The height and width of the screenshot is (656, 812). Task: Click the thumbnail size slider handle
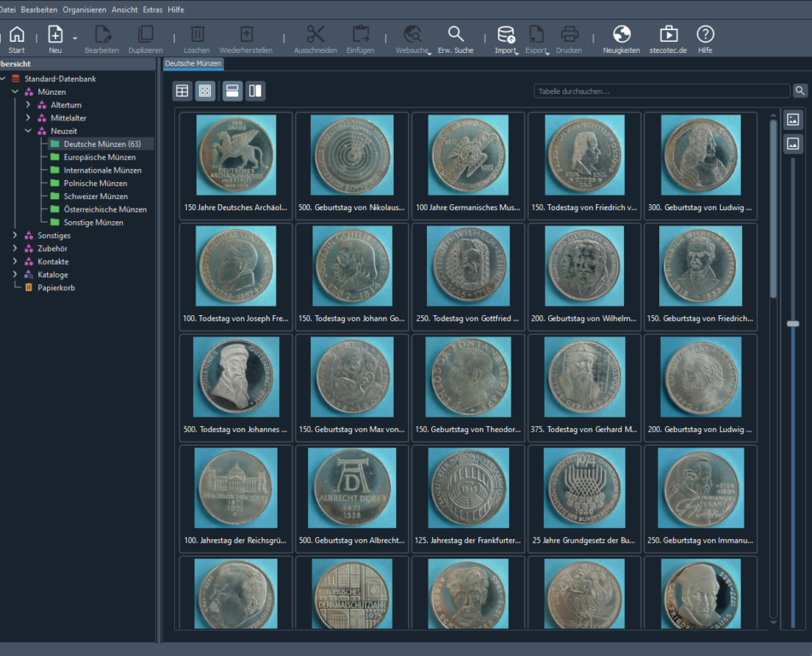point(792,324)
